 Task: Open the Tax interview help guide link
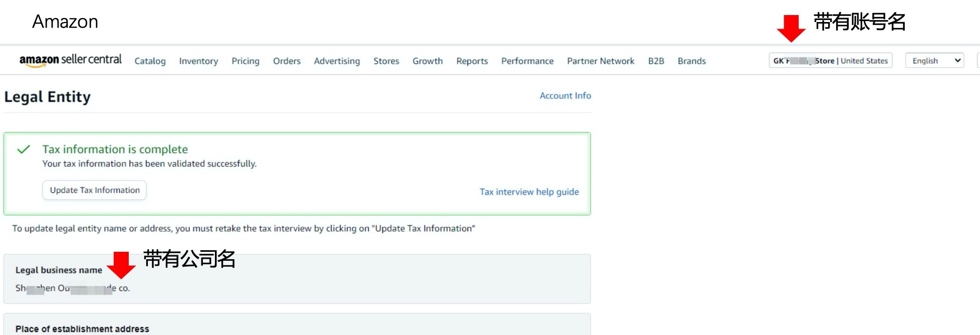tap(529, 192)
